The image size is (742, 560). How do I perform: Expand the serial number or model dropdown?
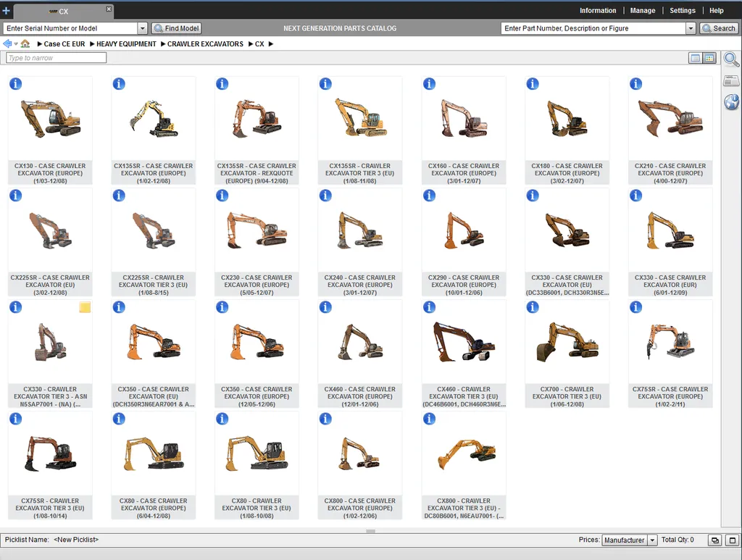point(143,28)
